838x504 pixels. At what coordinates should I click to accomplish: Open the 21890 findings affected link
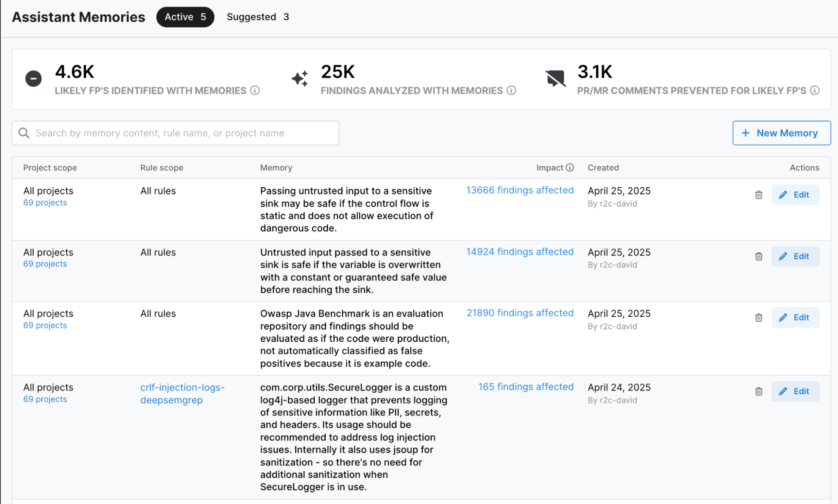pos(520,313)
